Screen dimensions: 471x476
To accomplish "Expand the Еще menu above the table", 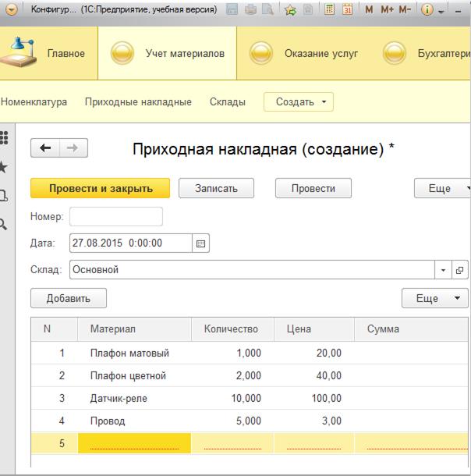I will pos(436,298).
